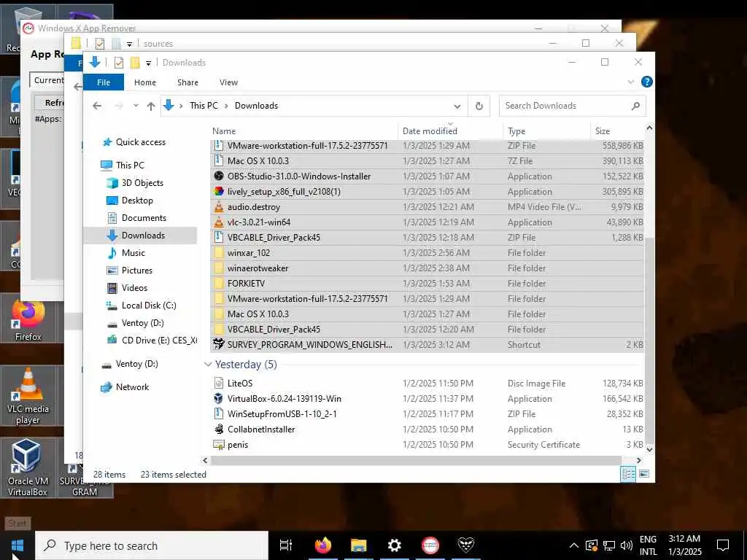The image size is (747, 560).
Task: Click the SURVEY_PROGRAM shortcut icon in file list
Action: pyautogui.click(x=219, y=344)
